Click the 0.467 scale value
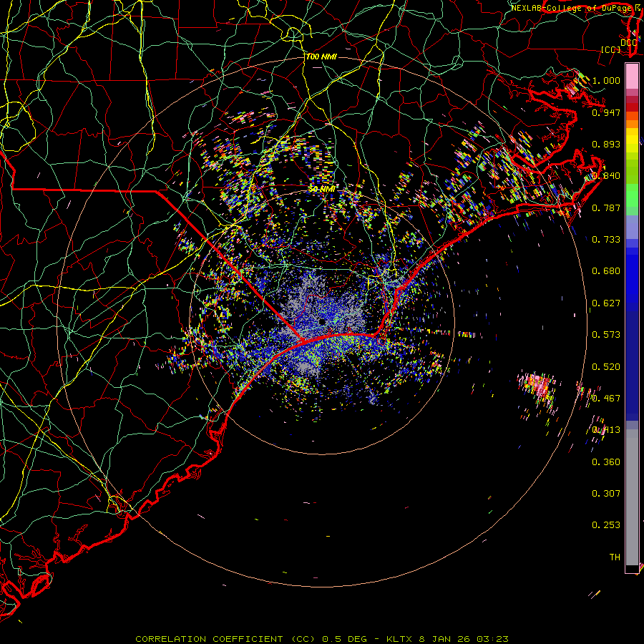 (606, 399)
